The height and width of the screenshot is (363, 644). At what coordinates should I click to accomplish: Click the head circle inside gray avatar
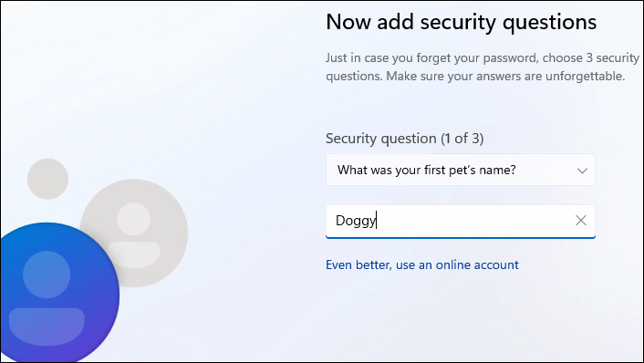click(x=134, y=219)
